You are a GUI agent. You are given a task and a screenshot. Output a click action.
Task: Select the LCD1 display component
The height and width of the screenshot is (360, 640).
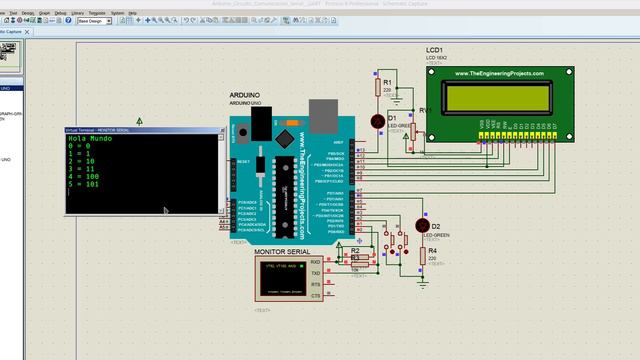tap(500, 104)
